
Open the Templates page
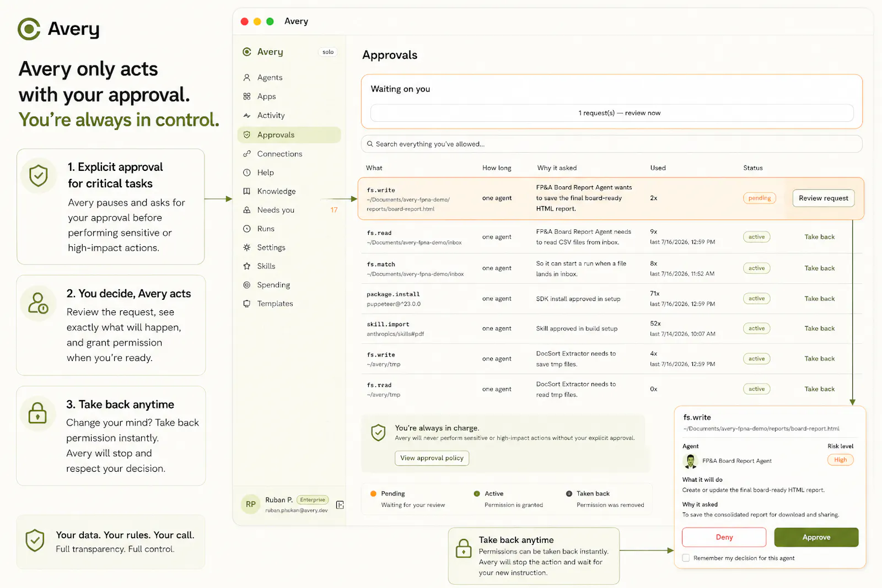tap(275, 304)
